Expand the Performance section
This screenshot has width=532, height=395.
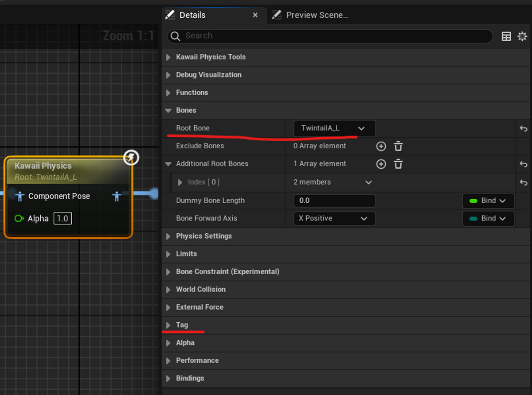(x=168, y=360)
